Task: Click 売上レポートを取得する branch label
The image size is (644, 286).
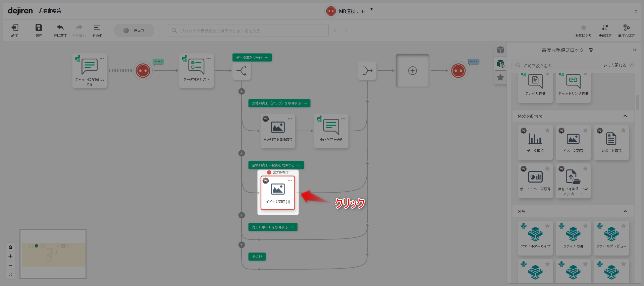Action: (270, 227)
